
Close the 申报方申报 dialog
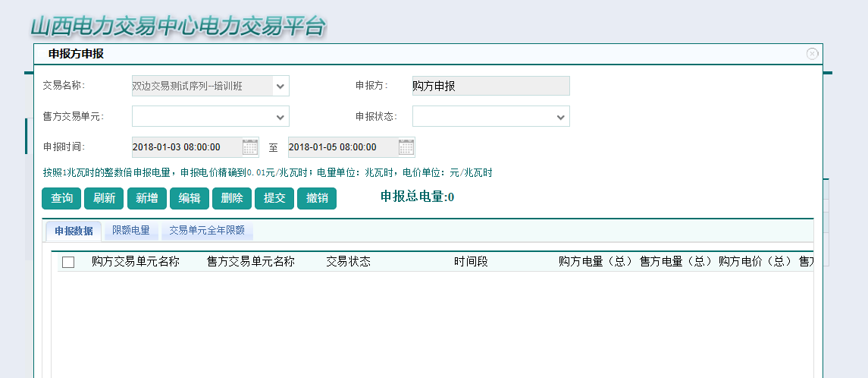pos(812,54)
